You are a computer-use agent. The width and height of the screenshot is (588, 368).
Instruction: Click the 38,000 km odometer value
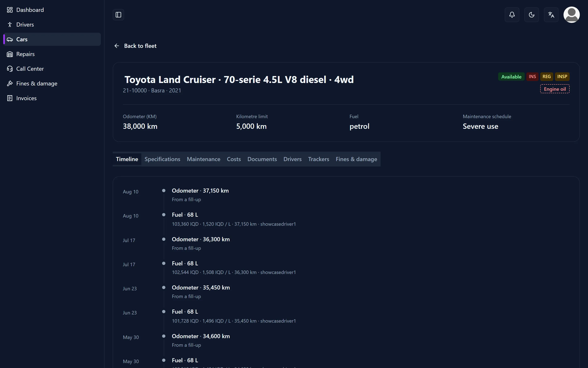tap(140, 126)
